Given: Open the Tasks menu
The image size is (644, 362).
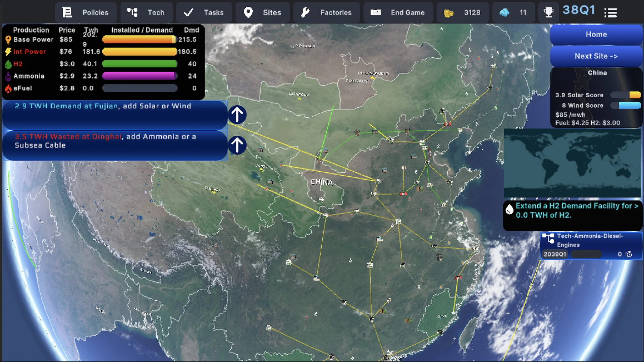Looking at the screenshot, I should click(x=204, y=13).
